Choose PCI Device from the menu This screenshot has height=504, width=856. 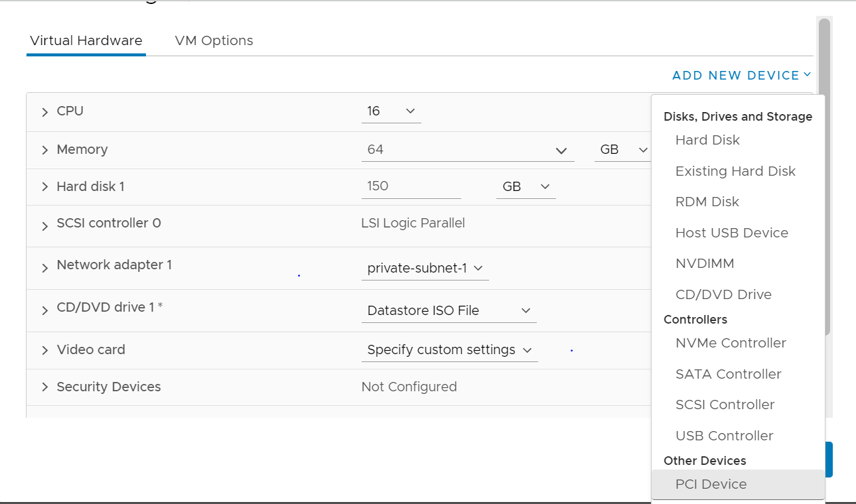(711, 484)
